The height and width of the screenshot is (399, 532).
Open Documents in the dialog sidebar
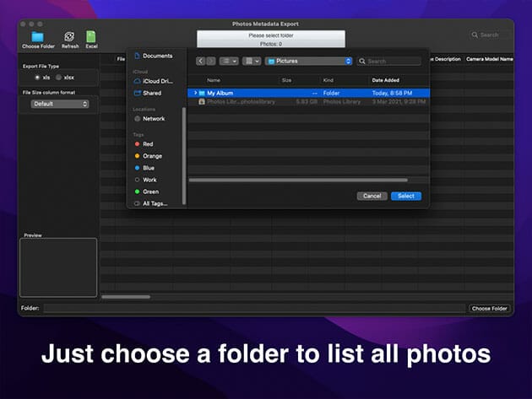[156, 56]
